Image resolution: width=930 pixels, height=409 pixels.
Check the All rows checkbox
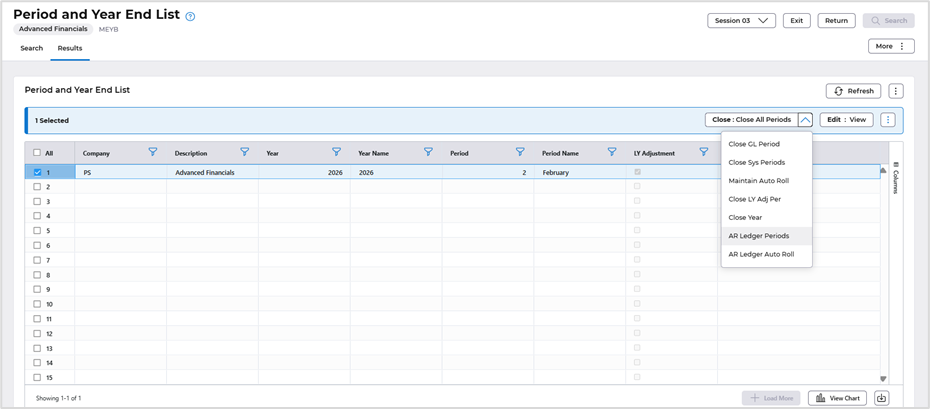coord(37,152)
